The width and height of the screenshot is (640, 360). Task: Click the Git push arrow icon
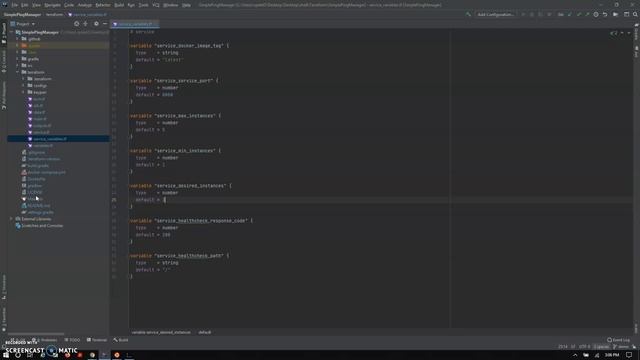click(x=587, y=15)
